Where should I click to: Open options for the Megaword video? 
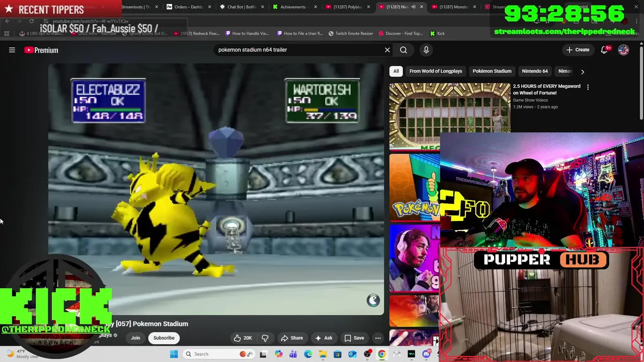click(588, 87)
